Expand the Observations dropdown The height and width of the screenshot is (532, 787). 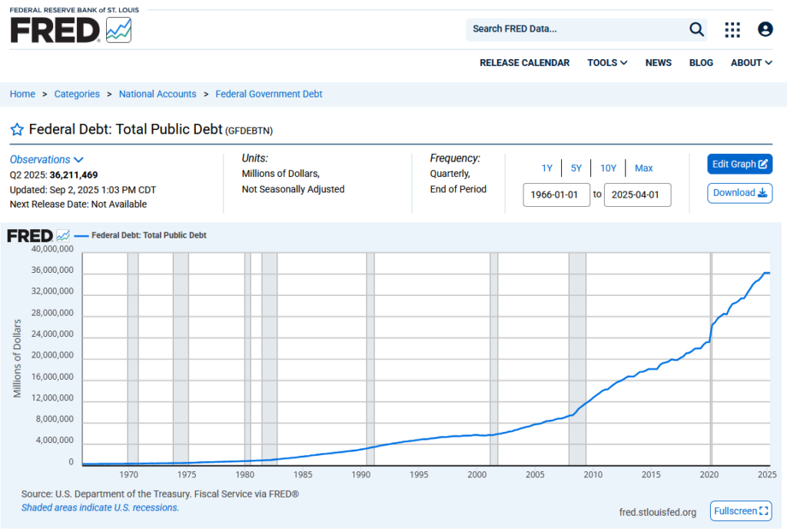click(46, 160)
